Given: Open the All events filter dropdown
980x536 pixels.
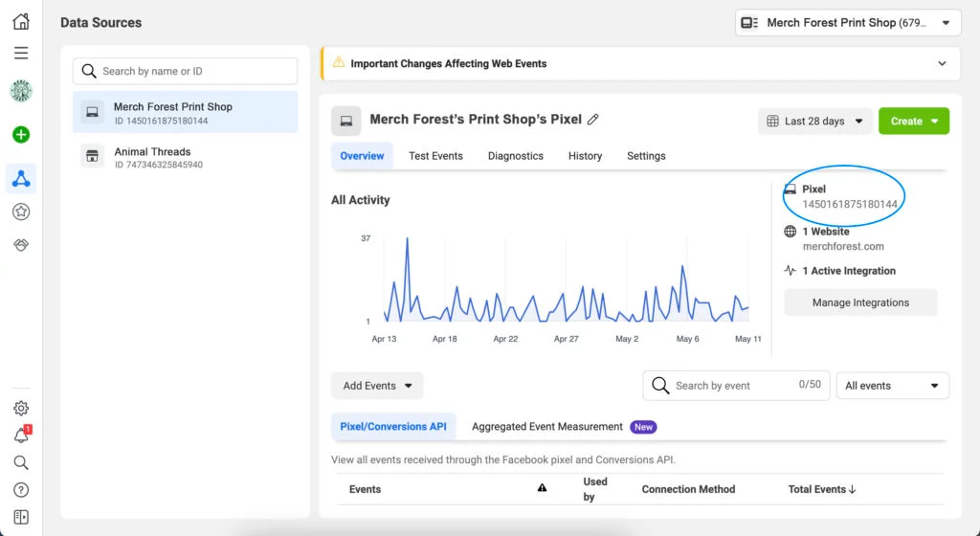Looking at the screenshot, I should click(x=893, y=386).
